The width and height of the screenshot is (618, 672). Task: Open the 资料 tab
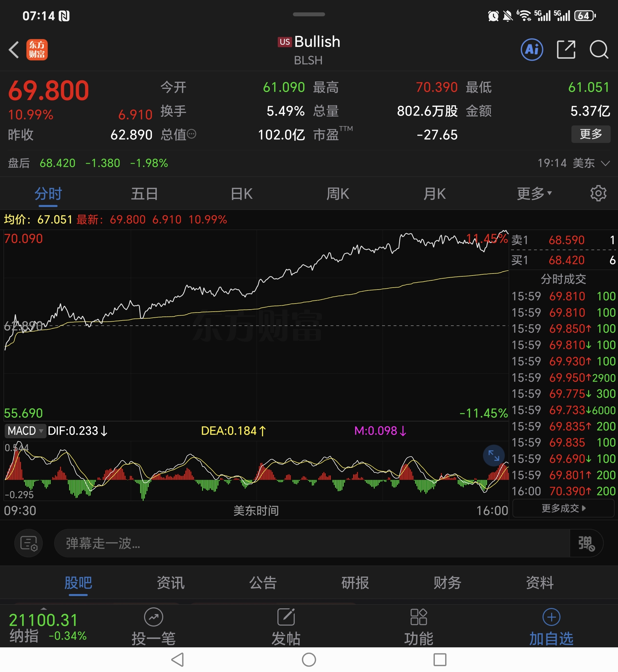[x=540, y=583]
